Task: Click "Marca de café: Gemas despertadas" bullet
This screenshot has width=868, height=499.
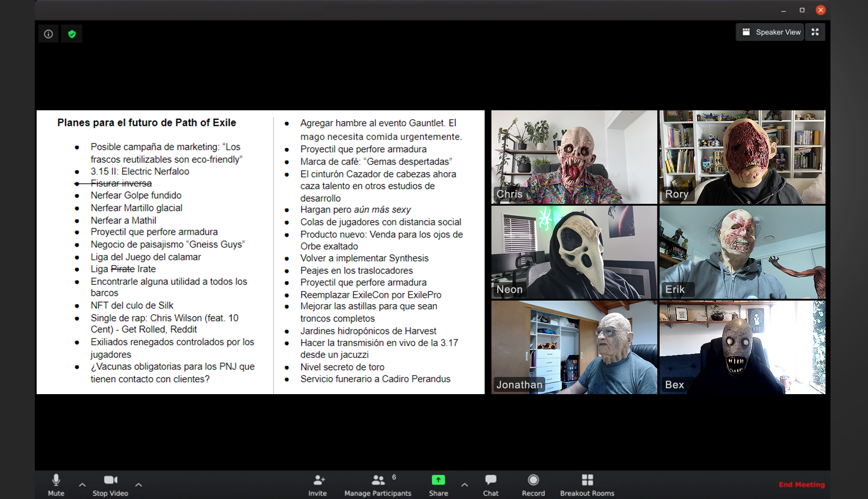Action: [376, 161]
